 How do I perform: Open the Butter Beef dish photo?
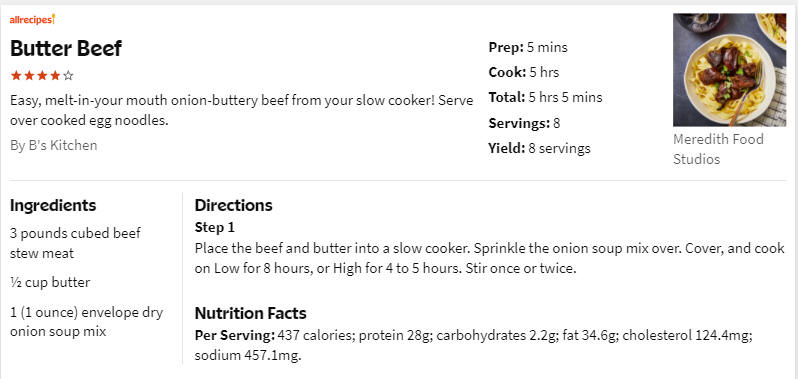(729, 70)
